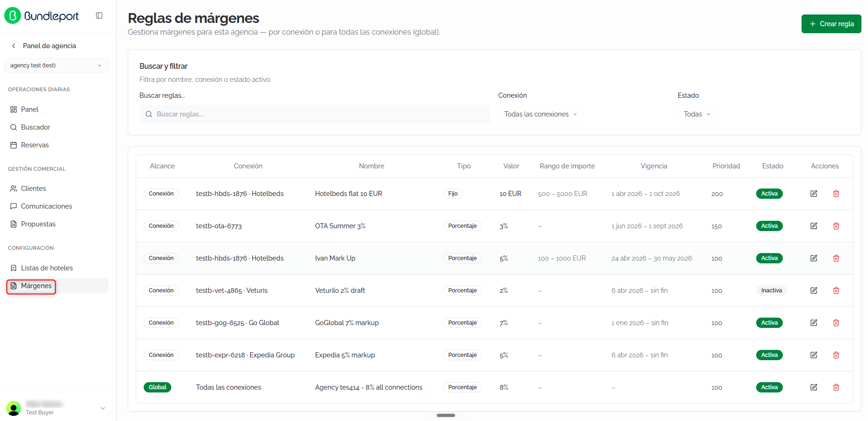Viewport: 868px width, 421px height.
Task: Open the agency test (test) selector
Action: click(56, 65)
